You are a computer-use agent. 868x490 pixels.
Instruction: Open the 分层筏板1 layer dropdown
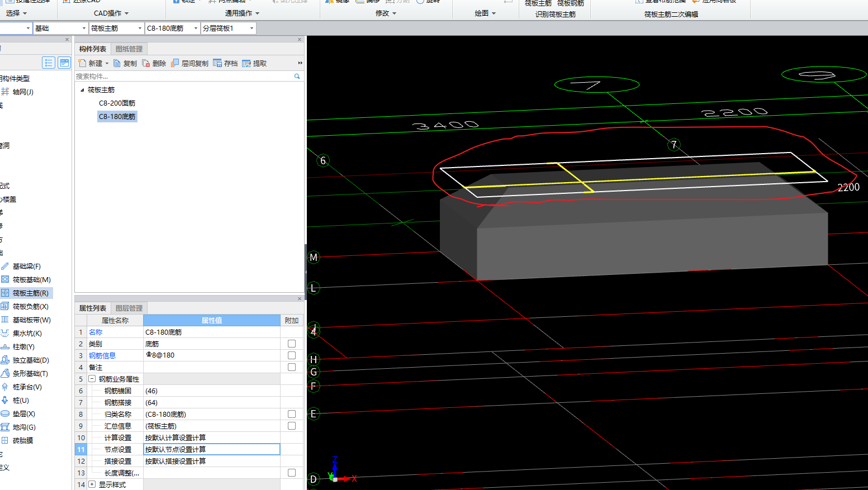coord(252,28)
